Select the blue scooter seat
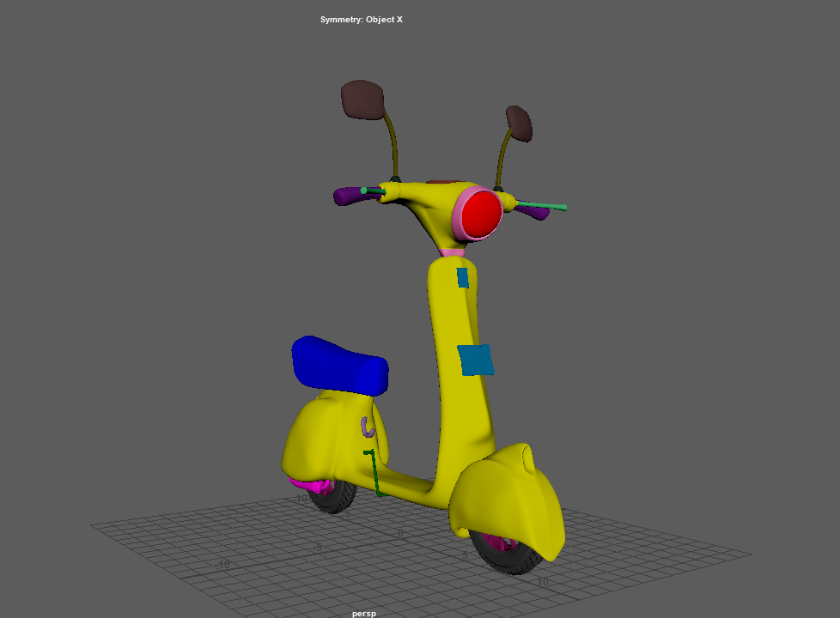840x618 pixels. 339,366
